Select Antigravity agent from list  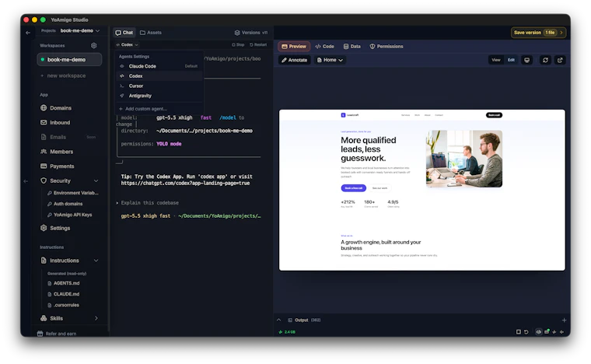pos(159,96)
